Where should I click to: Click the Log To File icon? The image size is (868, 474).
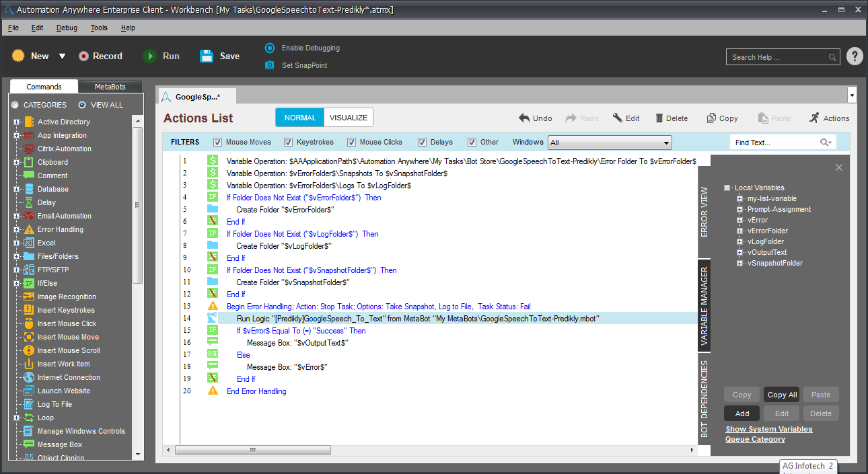29,404
